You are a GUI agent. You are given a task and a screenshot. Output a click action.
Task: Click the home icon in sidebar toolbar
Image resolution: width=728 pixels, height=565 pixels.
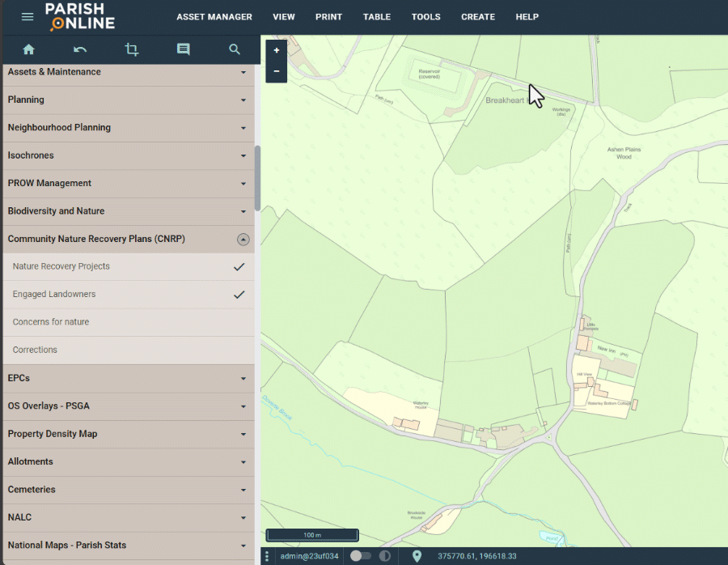coord(29,50)
